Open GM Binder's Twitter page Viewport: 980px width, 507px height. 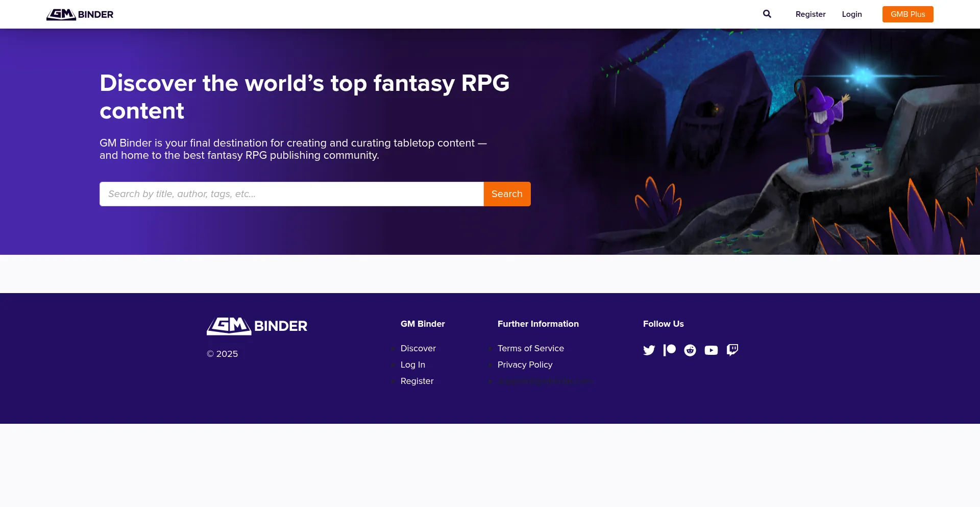coord(649,350)
